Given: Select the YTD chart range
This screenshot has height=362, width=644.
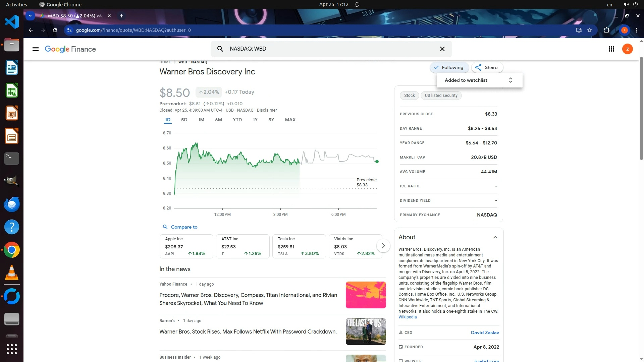Looking at the screenshot, I should 237,120.
